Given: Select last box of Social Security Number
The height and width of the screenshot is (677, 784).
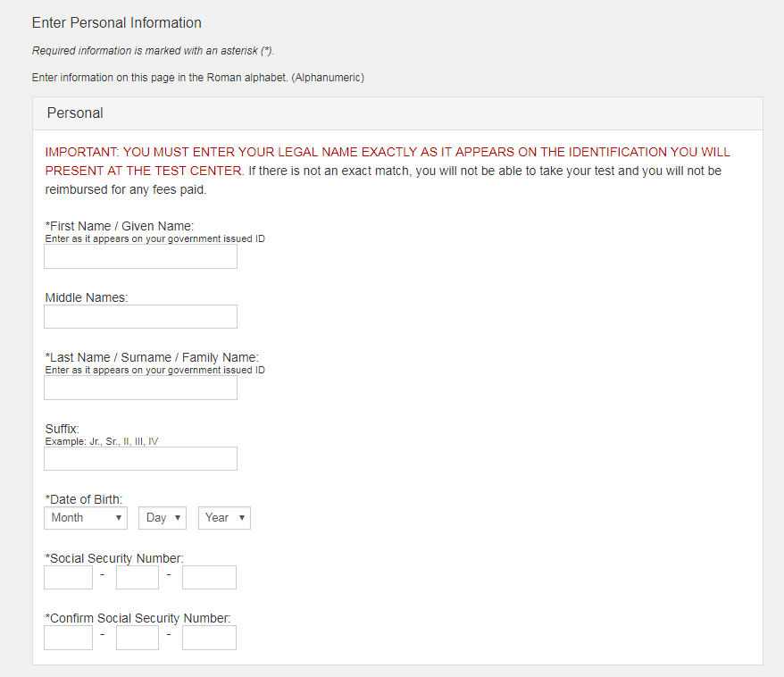Looking at the screenshot, I should [209, 578].
